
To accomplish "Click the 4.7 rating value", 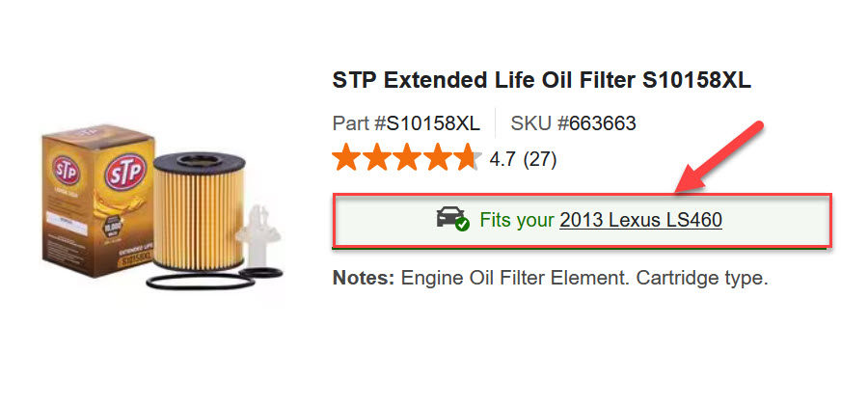I will pyautogui.click(x=502, y=159).
